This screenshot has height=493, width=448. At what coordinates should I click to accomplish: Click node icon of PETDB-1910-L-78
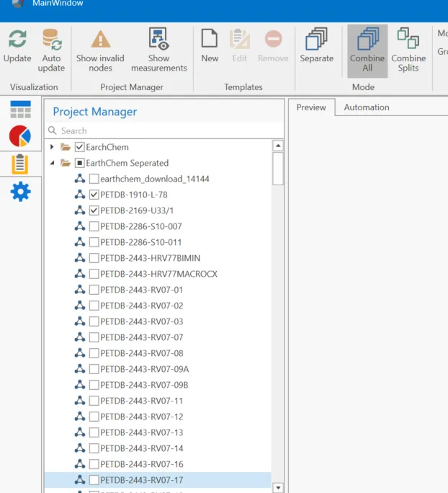[80, 195]
